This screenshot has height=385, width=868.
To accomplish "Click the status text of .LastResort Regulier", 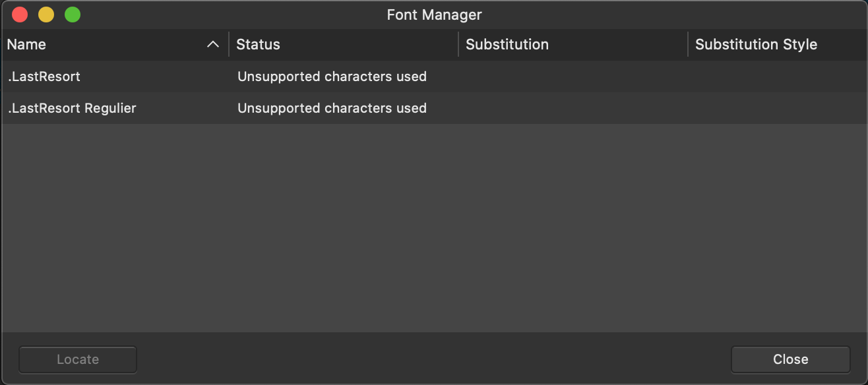I will 332,108.
